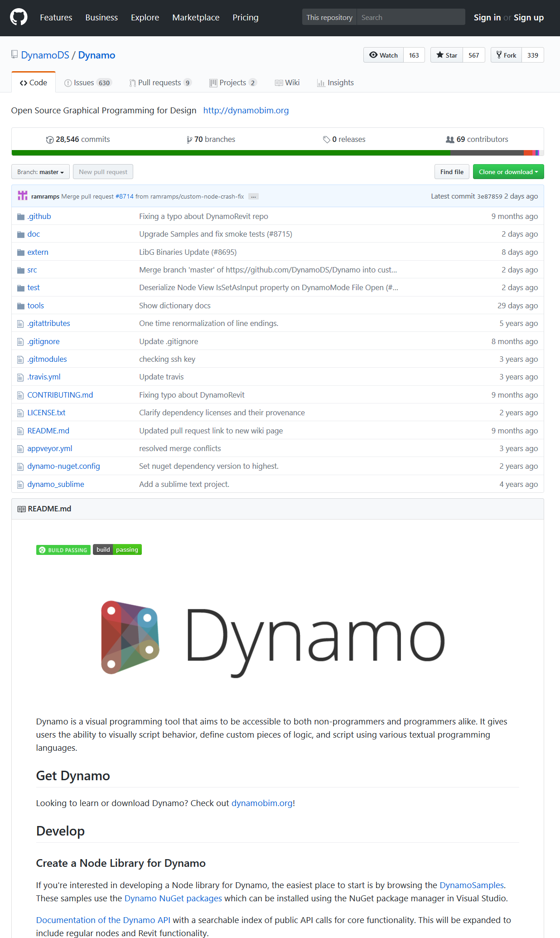View the 70 branches list
Viewport: 560px width, 938px height.
[x=211, y=140]
